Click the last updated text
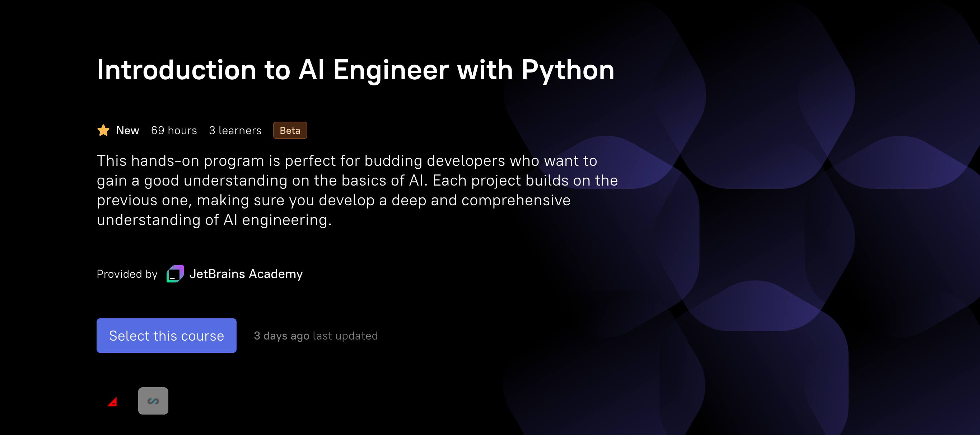The image size is (980, 435). pos(345,336)
